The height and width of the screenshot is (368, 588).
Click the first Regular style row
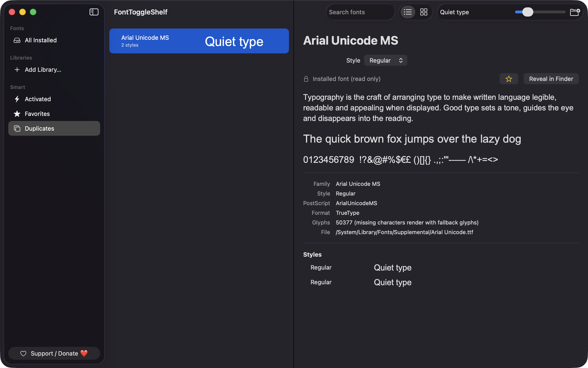[441, 267]
